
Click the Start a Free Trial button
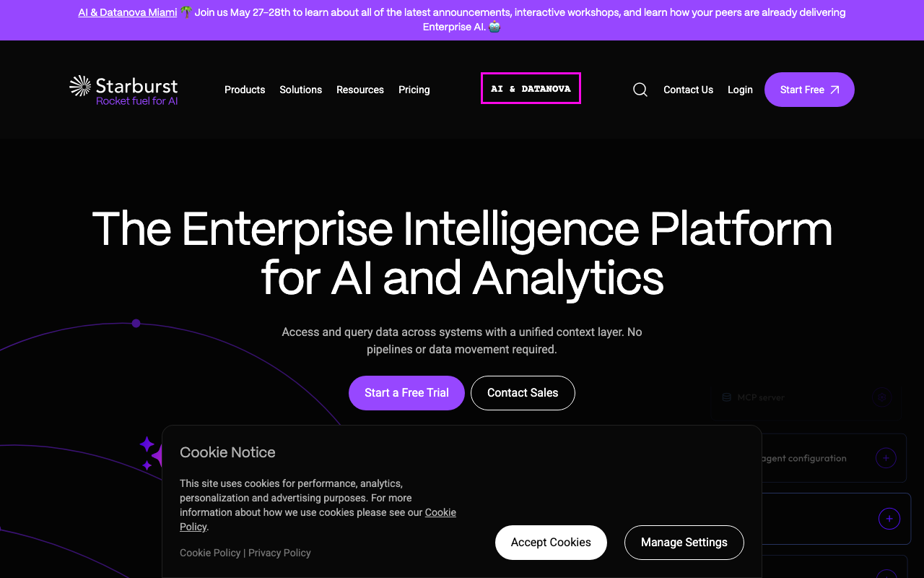(x=406, y=393)
